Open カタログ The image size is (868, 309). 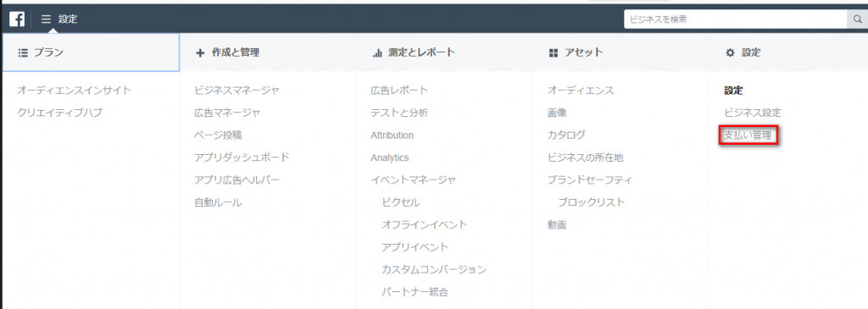point(566,135)
